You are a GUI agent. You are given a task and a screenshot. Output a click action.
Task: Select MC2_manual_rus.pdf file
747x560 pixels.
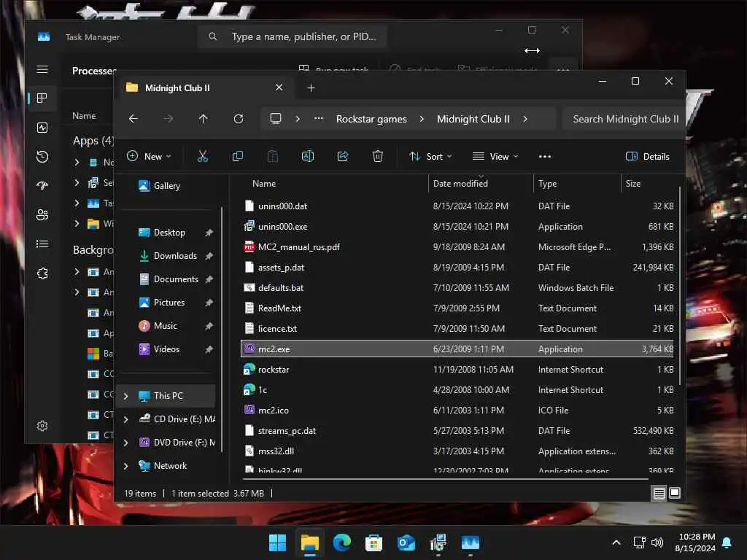(x=457, y=246)
